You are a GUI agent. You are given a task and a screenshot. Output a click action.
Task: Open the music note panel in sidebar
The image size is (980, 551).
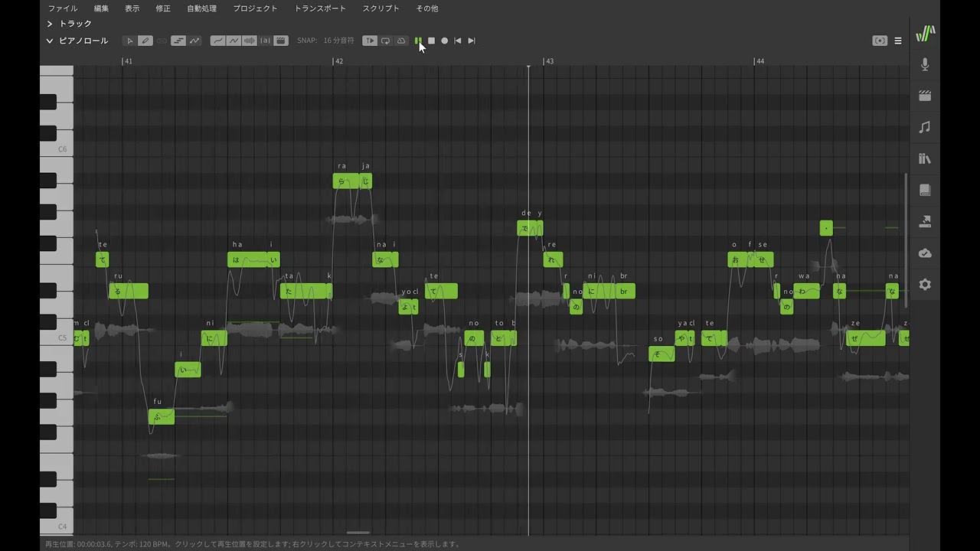coord(925,128)
